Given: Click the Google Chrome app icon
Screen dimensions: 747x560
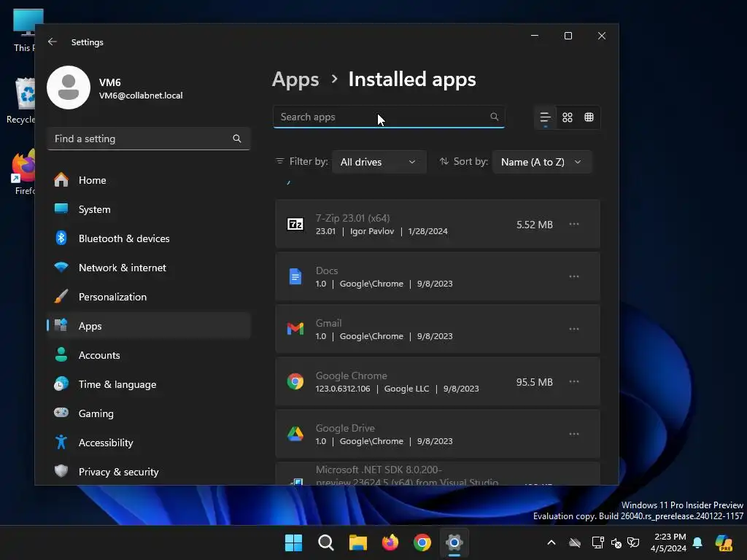Looking at the screenshot, I should [x=295, y=381].
